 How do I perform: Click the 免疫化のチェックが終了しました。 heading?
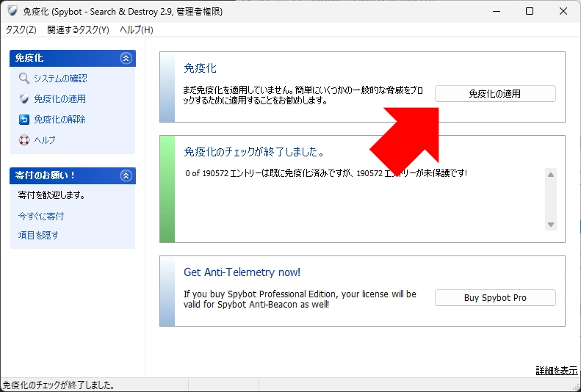[x=254, y=152]
